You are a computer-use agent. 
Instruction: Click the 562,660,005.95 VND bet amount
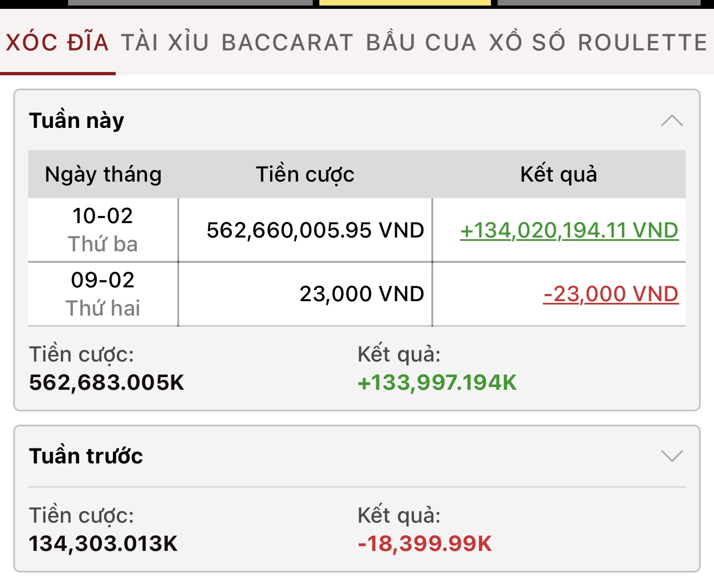[x=315, y=230]
